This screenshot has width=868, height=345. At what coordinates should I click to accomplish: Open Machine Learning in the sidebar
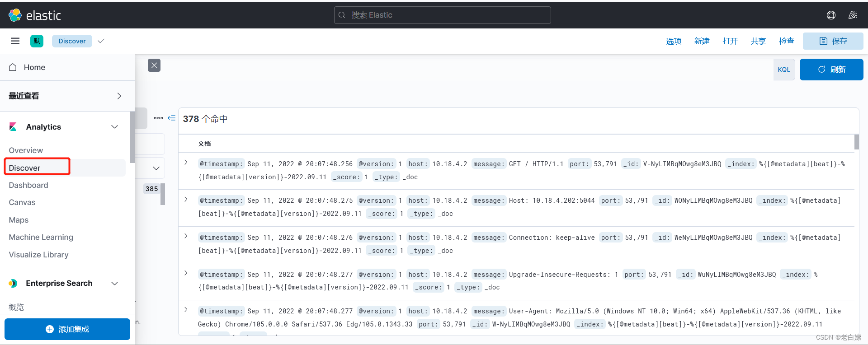pyautogui.click(x=41, y=237)
